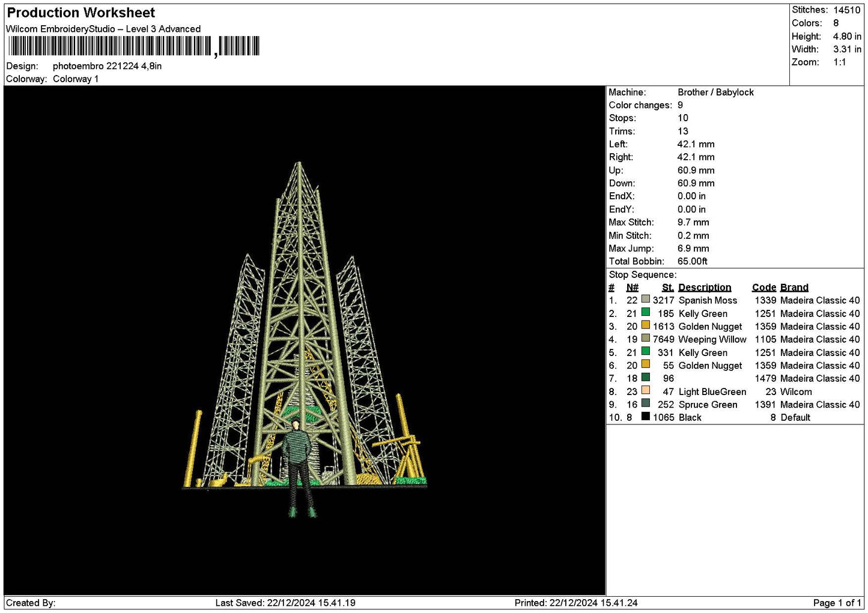The height and width of the screenshot is (613, 868).
Task: Click the 'Description' column header
Action: [x=705, y=288]
